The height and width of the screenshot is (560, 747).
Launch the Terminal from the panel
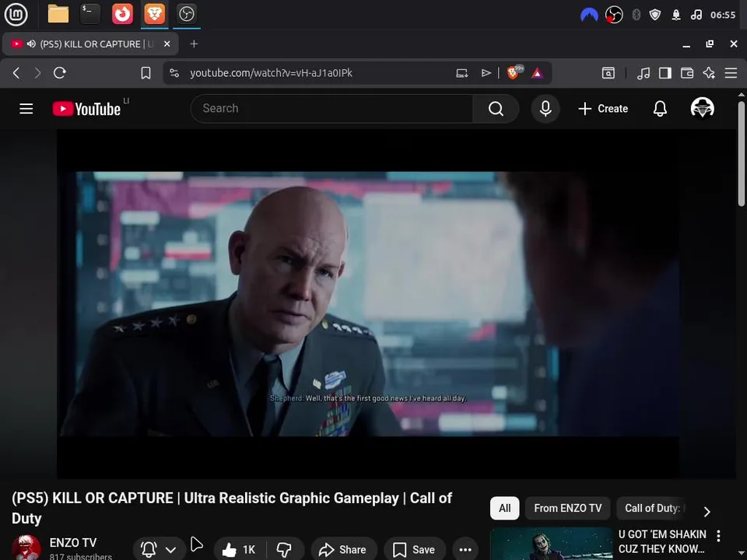coord(90,14)
